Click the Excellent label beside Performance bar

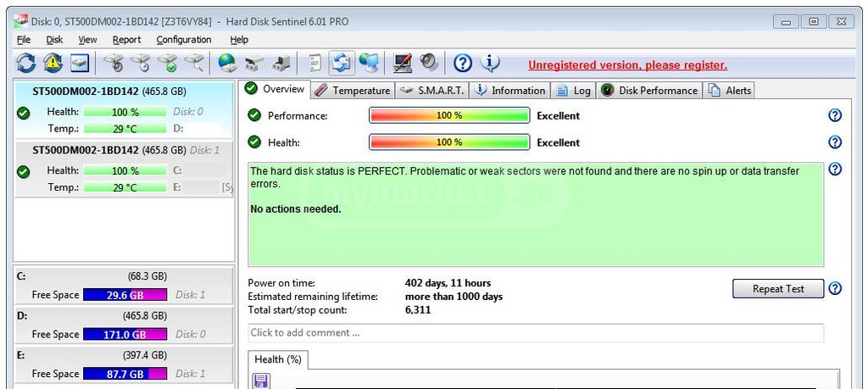(x=558, y=115)
